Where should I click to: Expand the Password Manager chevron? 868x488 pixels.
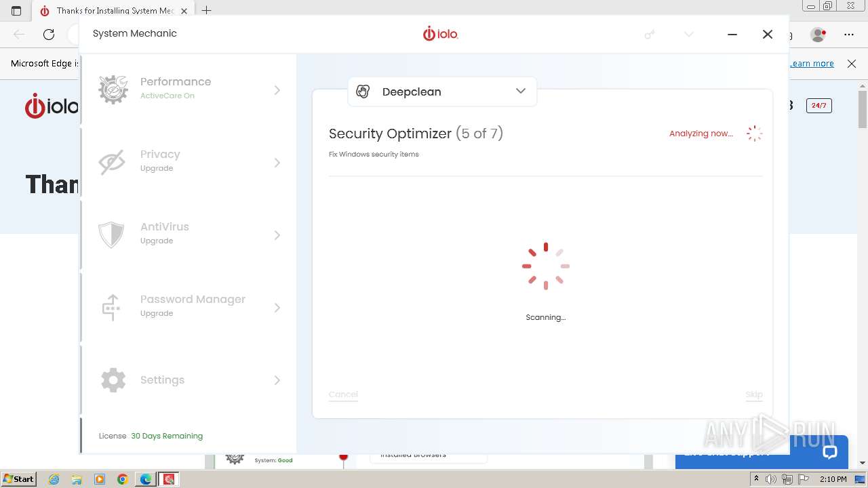click(x=277, y=308)
